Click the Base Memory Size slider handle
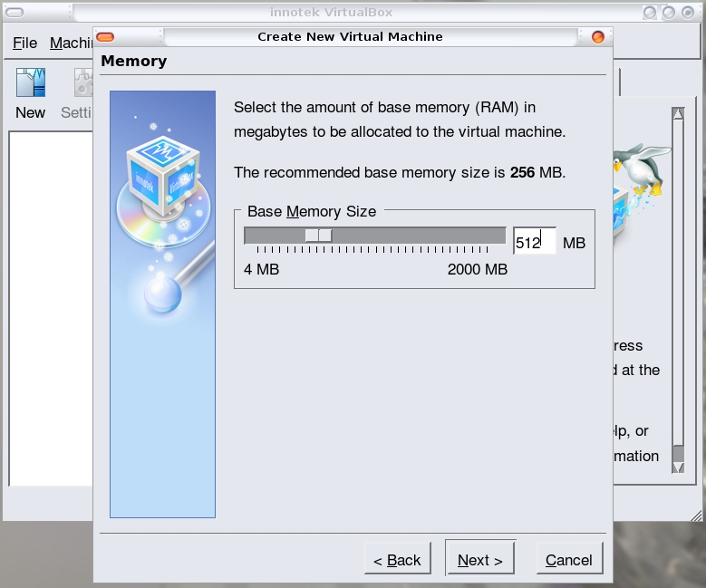 (x=318, y=236)
